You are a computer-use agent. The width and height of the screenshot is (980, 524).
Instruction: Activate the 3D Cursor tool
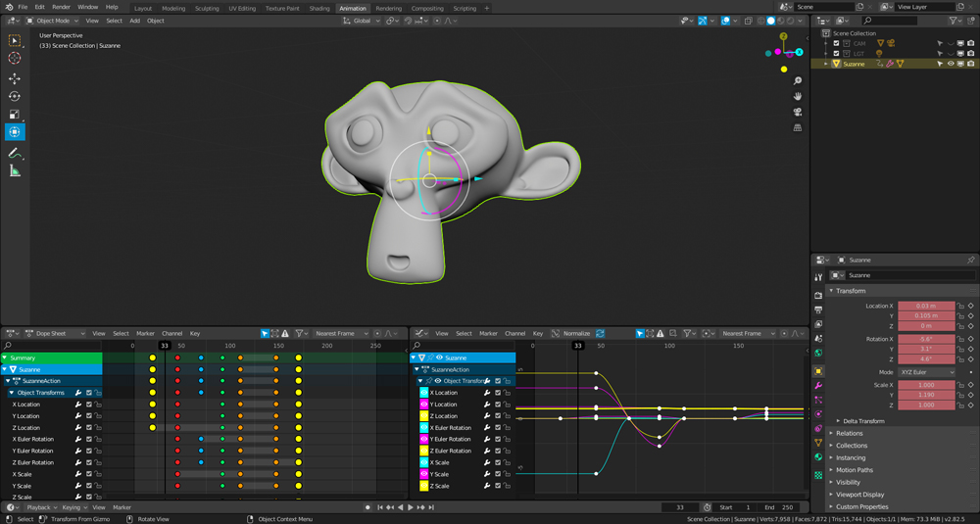pos(15,58)
